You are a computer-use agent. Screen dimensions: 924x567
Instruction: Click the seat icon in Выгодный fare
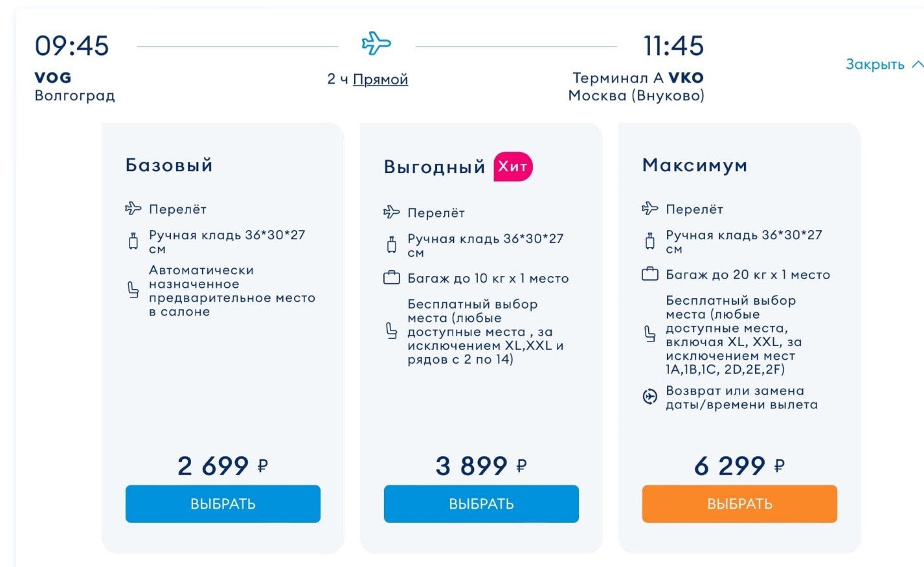pyautogui.click(x=392, y=331)
